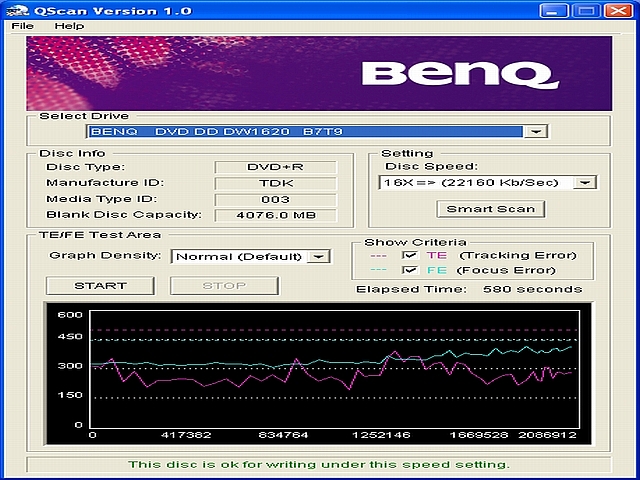Click the Disc Type label
The image size is (640, 480).
86,167
